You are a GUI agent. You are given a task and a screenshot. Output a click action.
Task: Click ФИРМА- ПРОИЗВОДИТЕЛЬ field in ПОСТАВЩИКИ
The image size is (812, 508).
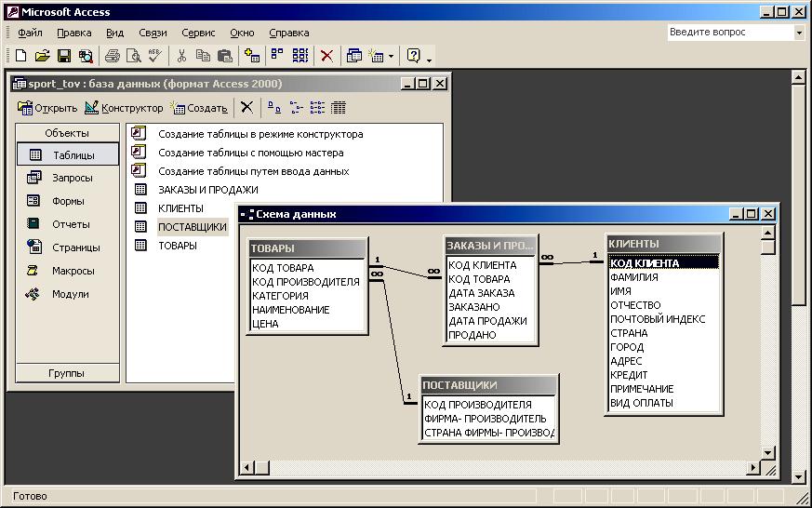pos(487,419)
